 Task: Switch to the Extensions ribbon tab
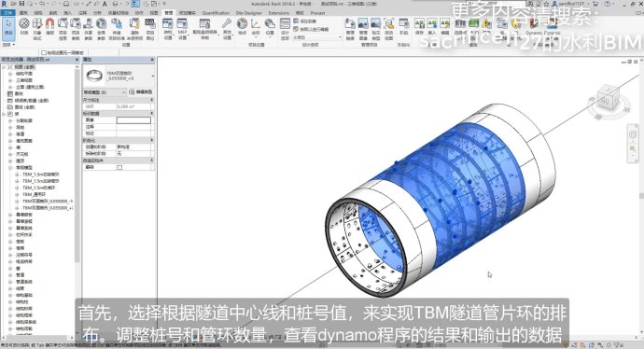tap(278, 13)
